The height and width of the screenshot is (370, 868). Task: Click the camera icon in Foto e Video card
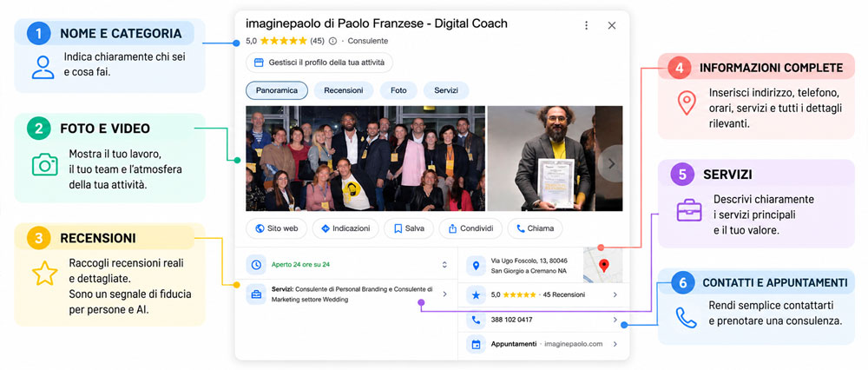45,164
